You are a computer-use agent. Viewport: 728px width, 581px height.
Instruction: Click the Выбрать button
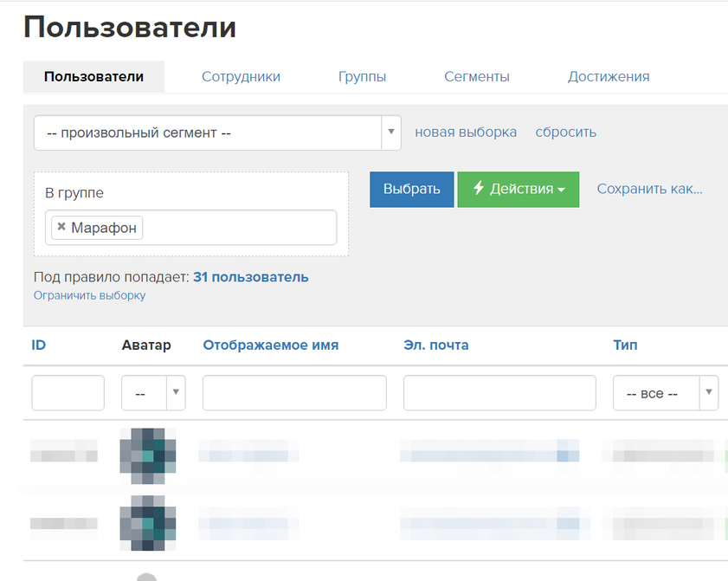[x=411, y=190]
